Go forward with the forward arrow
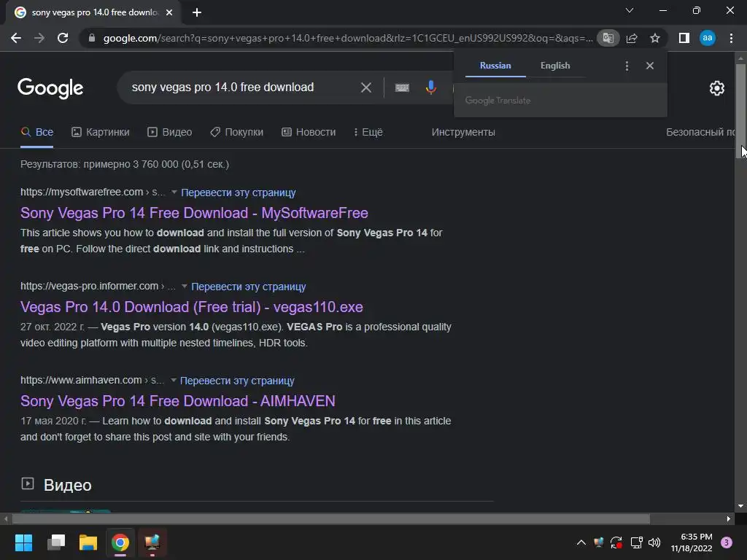Image resolution: width=747 pixels, height=560 pixels. pyautogui.click(x=39, y=38)
